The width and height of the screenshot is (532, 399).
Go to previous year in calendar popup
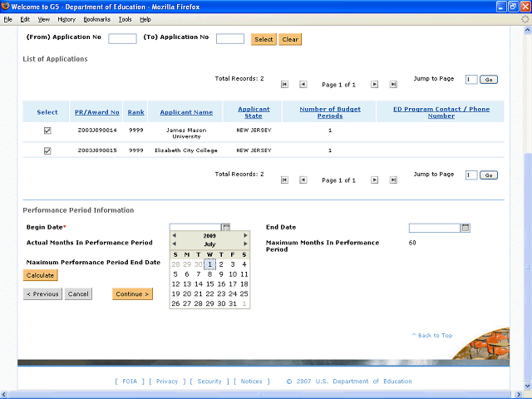[174, 236]
